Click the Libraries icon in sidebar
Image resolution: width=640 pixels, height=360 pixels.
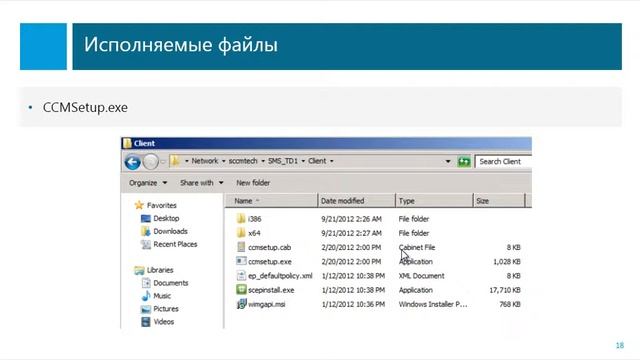click(139, 270)
